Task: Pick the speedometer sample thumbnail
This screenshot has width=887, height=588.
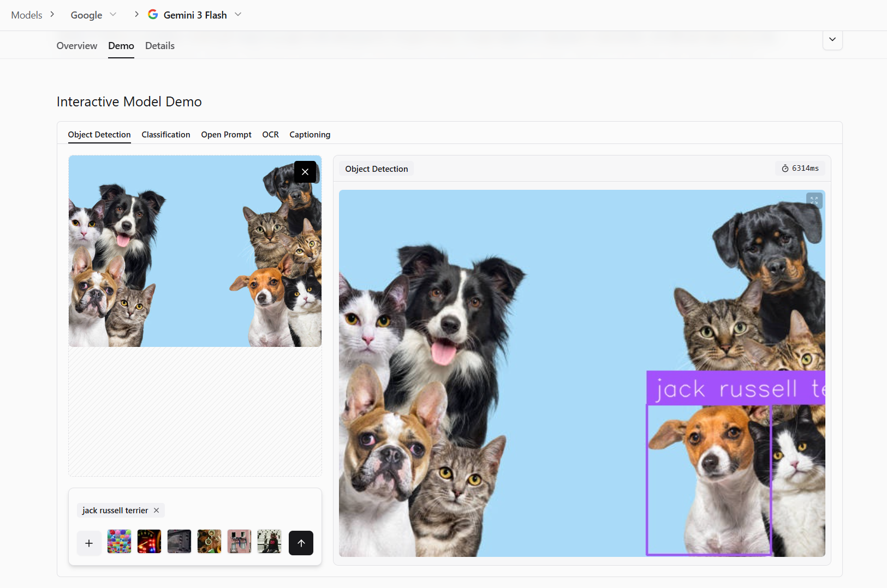Action: pyautogui.click(x=149, y=542)
